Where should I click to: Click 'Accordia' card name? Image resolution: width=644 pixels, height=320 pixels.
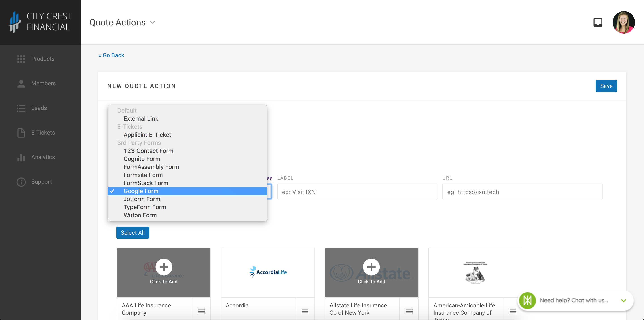[237, 305]
